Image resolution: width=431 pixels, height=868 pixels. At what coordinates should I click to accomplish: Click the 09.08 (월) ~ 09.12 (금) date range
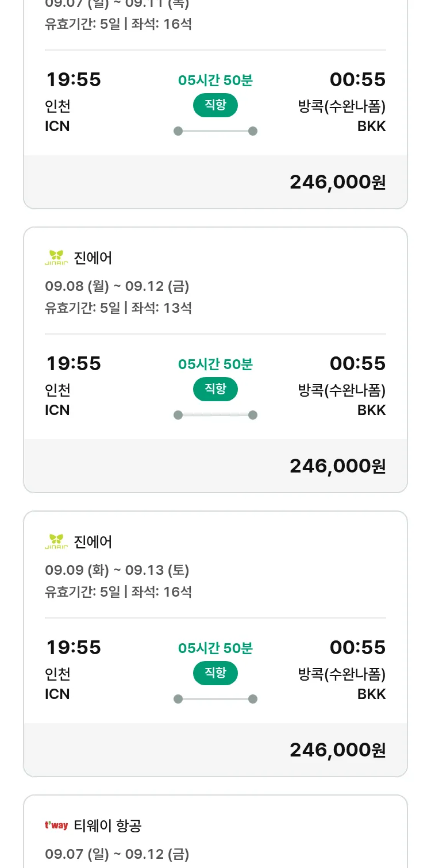coord(117,286)
